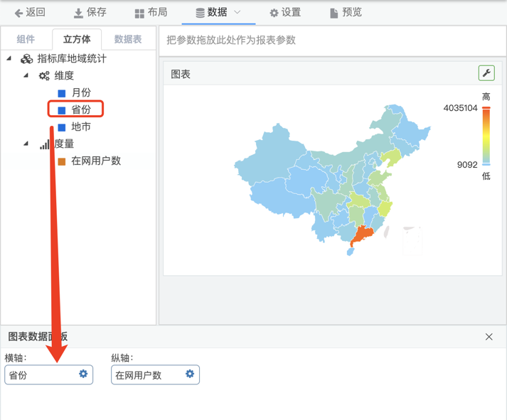Click the color gradient legend bar

click(486, 136)
